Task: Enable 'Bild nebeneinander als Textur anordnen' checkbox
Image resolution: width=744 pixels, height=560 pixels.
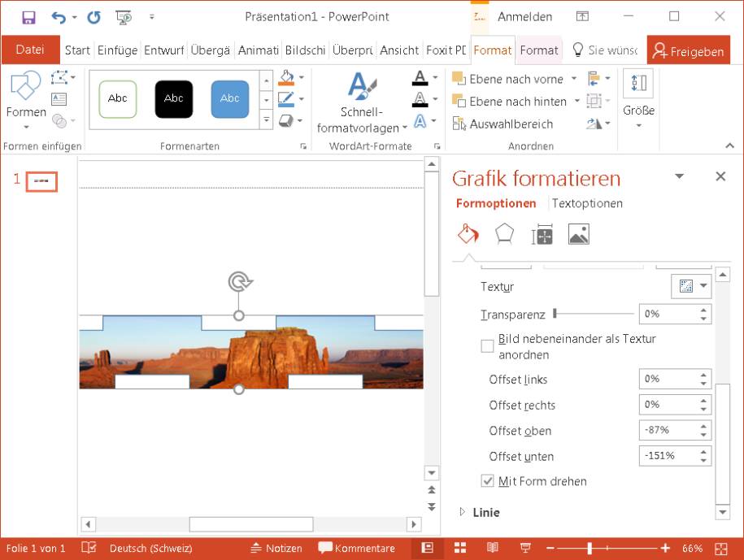Action: [487, 346]
